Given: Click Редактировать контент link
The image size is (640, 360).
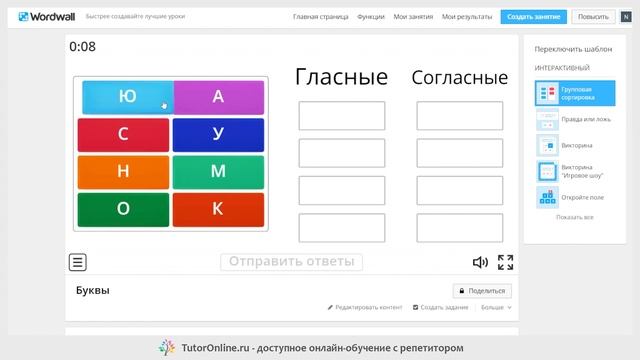Looking at the screenshot, I should point(365,307).
